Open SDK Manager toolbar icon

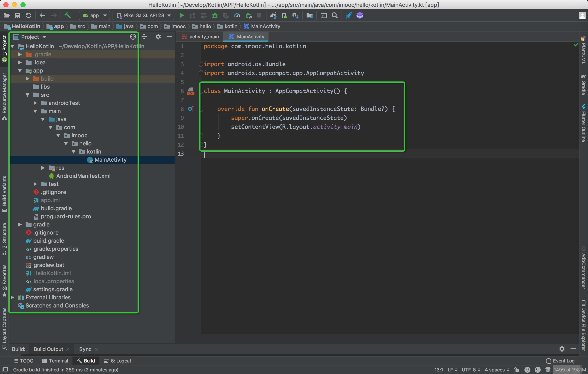coord(295,16)
